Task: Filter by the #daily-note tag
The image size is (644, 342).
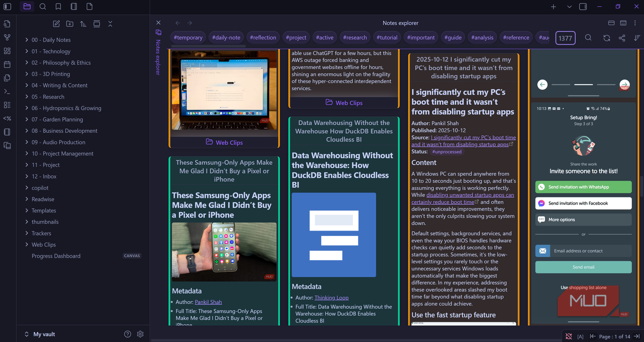Action: 226,38
